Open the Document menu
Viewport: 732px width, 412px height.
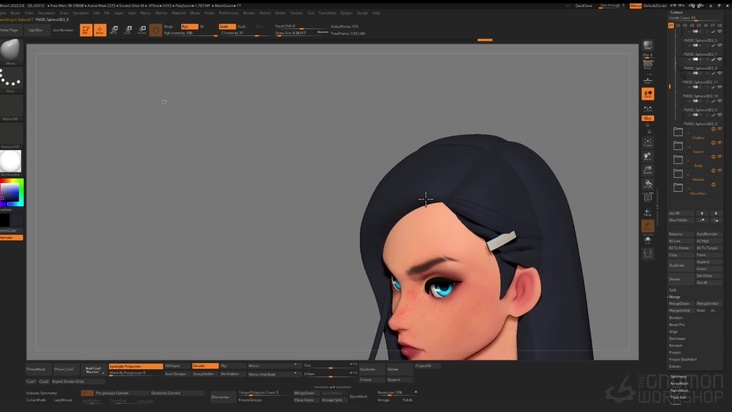click(46, 13)
